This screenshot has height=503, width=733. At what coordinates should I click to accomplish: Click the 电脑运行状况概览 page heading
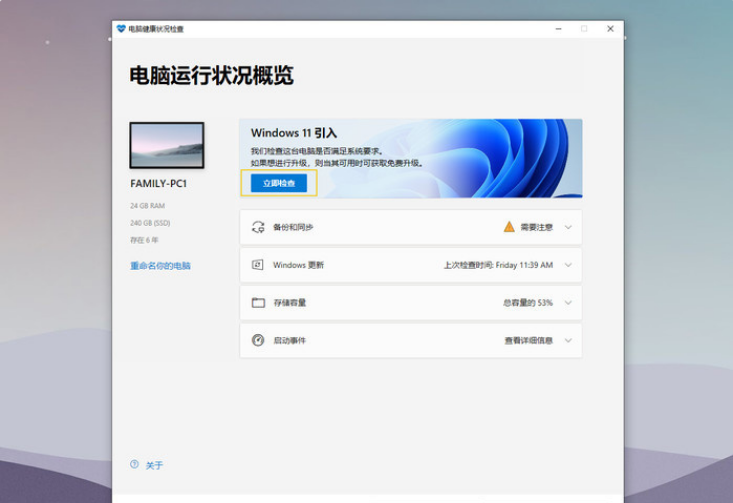coord(211,75)
